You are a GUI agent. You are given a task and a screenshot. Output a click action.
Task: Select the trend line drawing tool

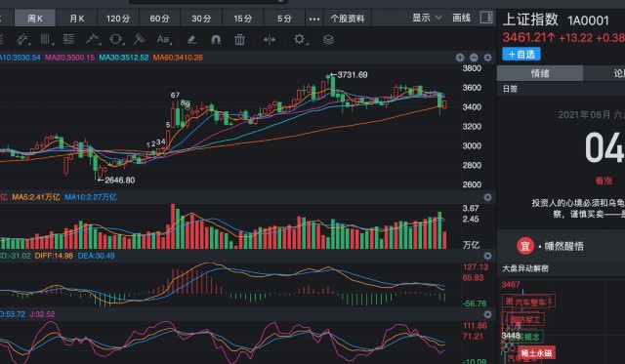point(22,39)
